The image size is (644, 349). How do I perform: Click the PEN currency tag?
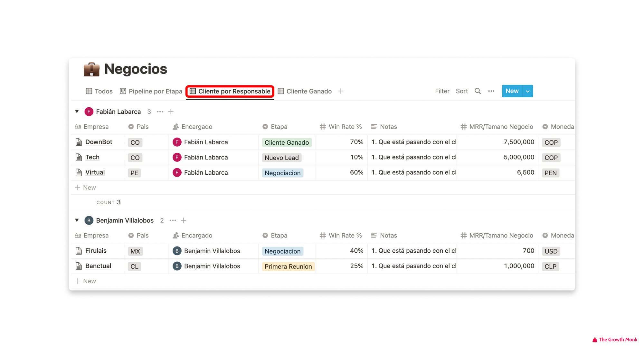[x=551, y=173]
